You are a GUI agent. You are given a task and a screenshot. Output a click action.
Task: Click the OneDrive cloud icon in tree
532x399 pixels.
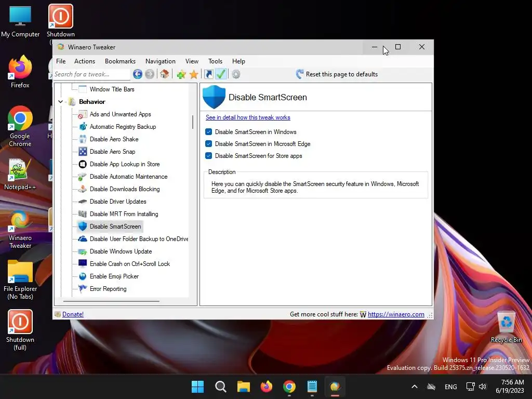83,239
